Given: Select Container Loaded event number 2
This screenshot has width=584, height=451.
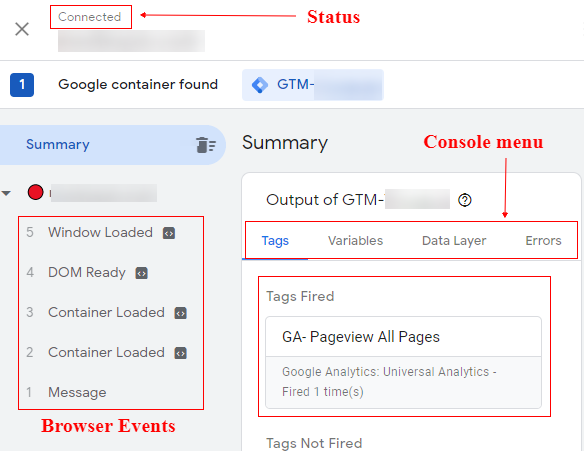Looking at the screenshot, I should (x=106, y=352).
